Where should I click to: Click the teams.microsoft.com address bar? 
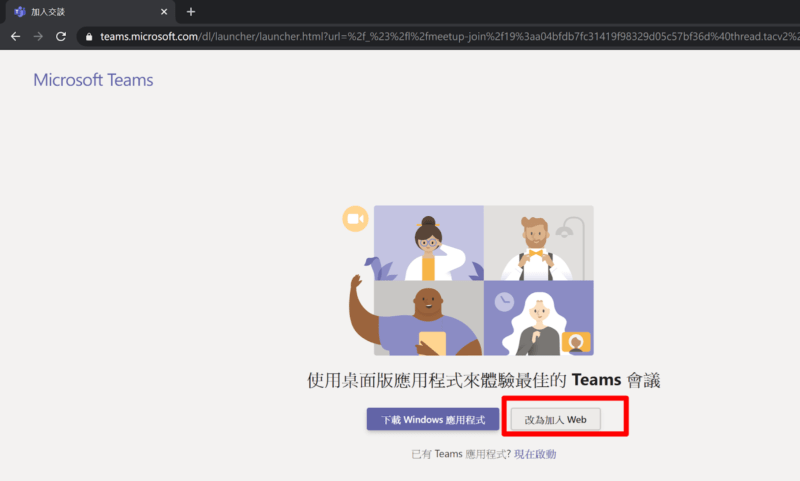[x=400, y=36]
